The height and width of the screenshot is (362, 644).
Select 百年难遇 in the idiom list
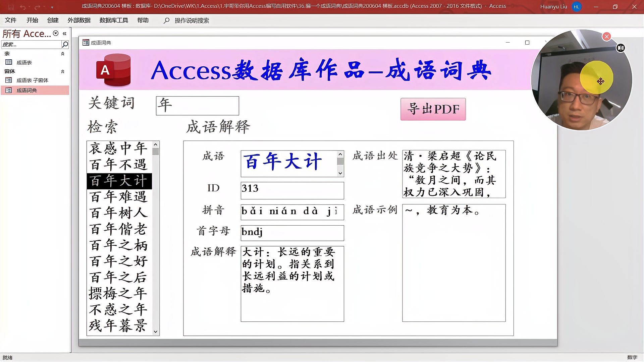(x=119, y=197)
